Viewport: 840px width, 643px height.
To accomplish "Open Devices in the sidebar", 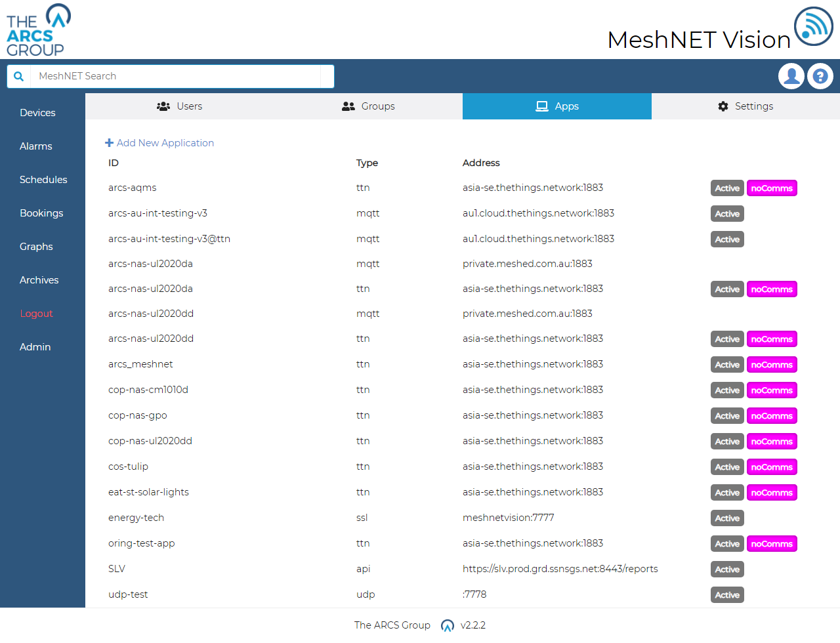I will (37, 113).
